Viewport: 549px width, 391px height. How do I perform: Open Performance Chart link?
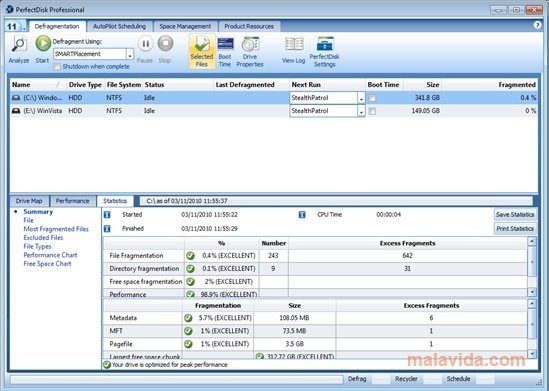(50, 255)
